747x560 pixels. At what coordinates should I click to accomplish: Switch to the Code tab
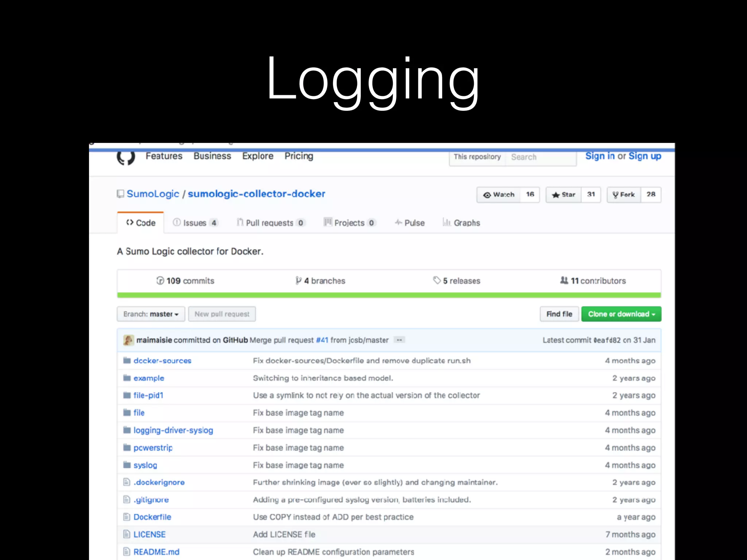(x=140, y=222)
